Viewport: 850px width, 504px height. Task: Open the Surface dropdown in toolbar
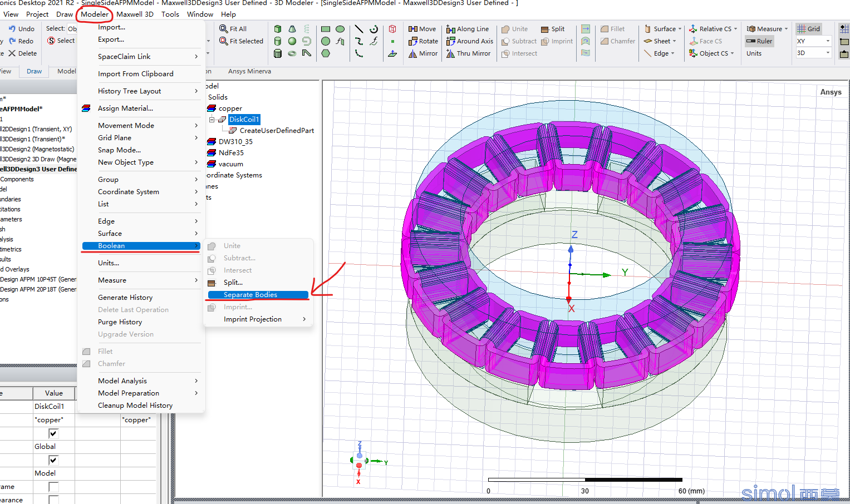pos(662,29)
